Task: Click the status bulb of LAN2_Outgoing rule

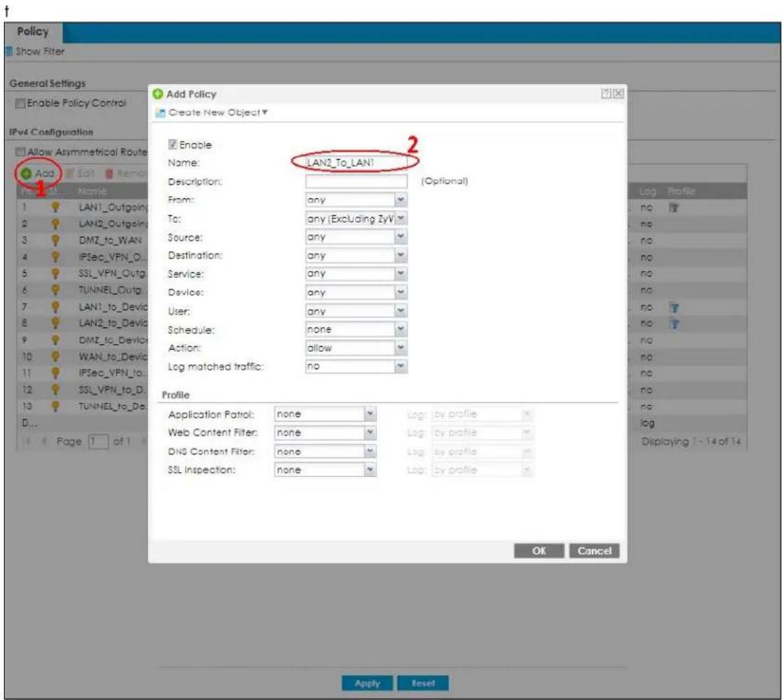Action: (x=55, y=224)
